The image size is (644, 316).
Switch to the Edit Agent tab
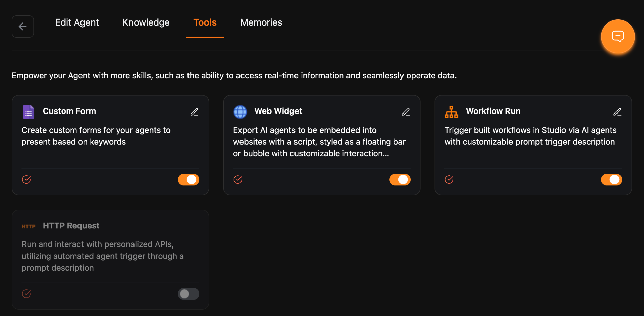77,22
